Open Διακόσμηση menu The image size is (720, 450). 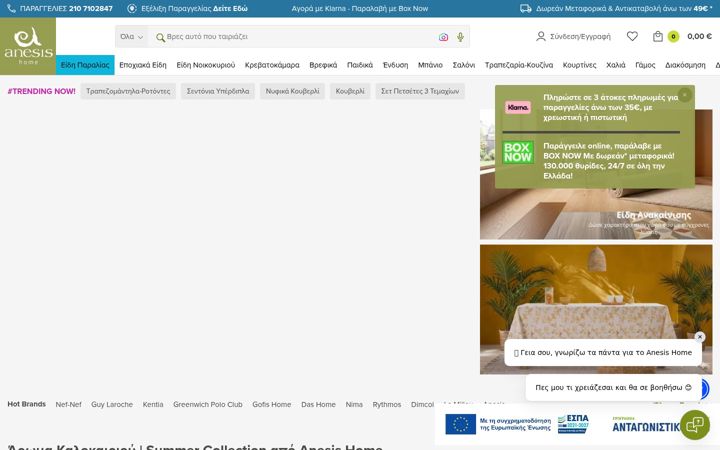tap(685, 65)
